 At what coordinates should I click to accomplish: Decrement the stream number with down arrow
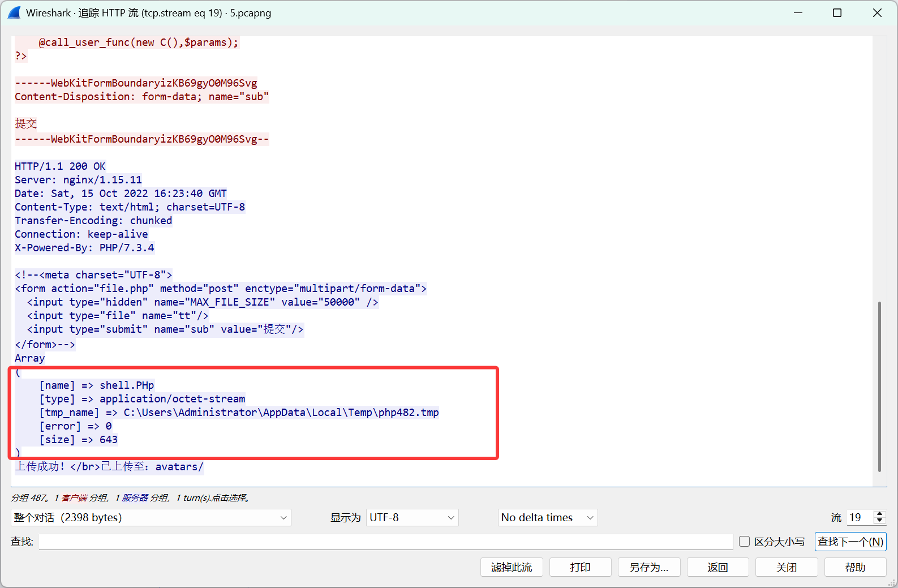(879, 521)
